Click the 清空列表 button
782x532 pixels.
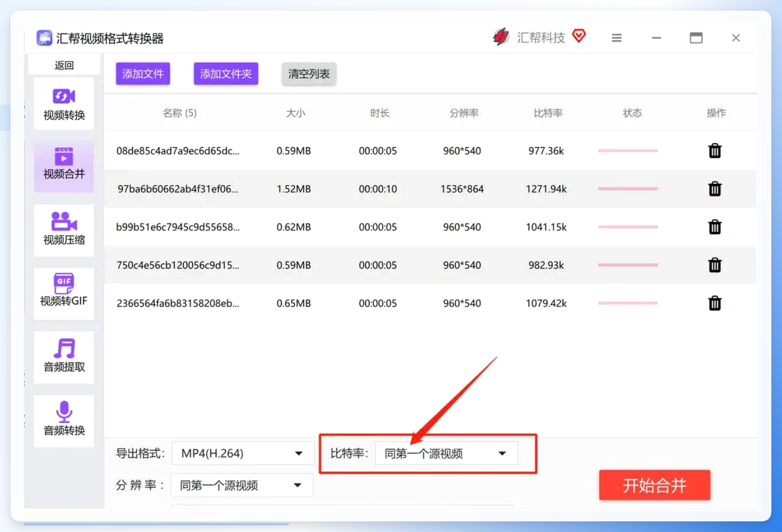pos(309,74)
